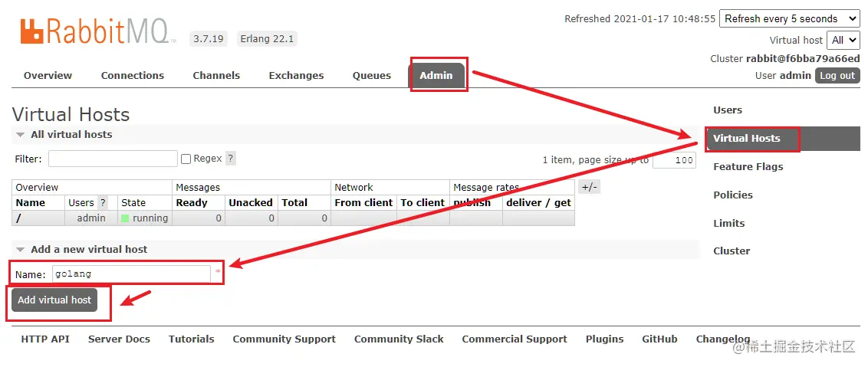868x367 pixels.
Task: Open the Tutorials footer link
Action: 192,339
